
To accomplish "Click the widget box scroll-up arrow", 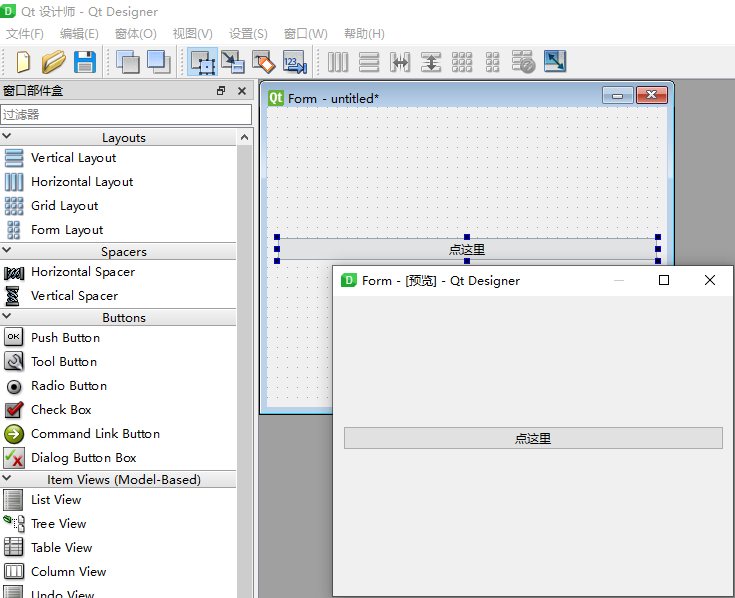I will pyautogui.click(x=244, y=137).
